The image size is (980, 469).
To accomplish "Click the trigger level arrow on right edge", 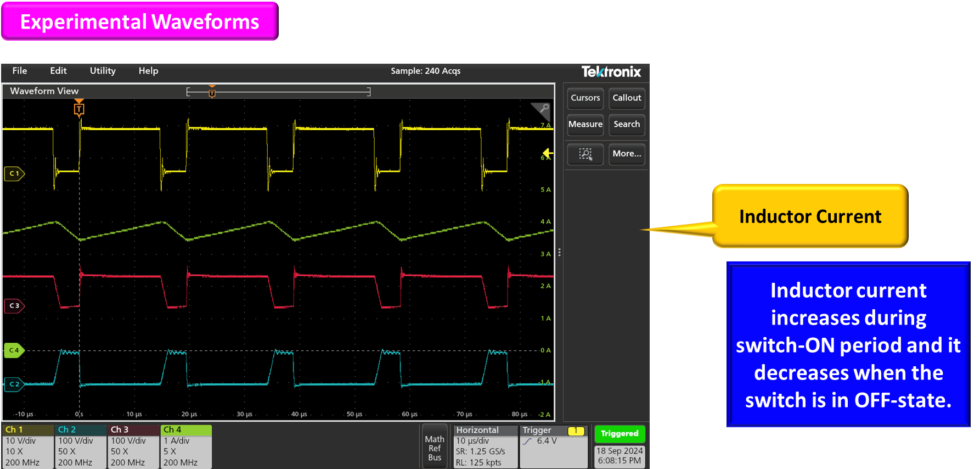I will coord(548,153).
